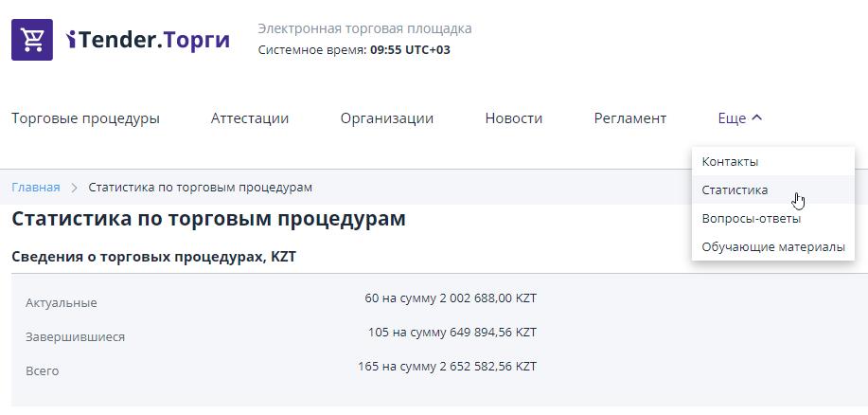The width and height of the screenshot is (868, 415).
Task: Select Обучающие материалы entry
Action: (x=772, y=247)
